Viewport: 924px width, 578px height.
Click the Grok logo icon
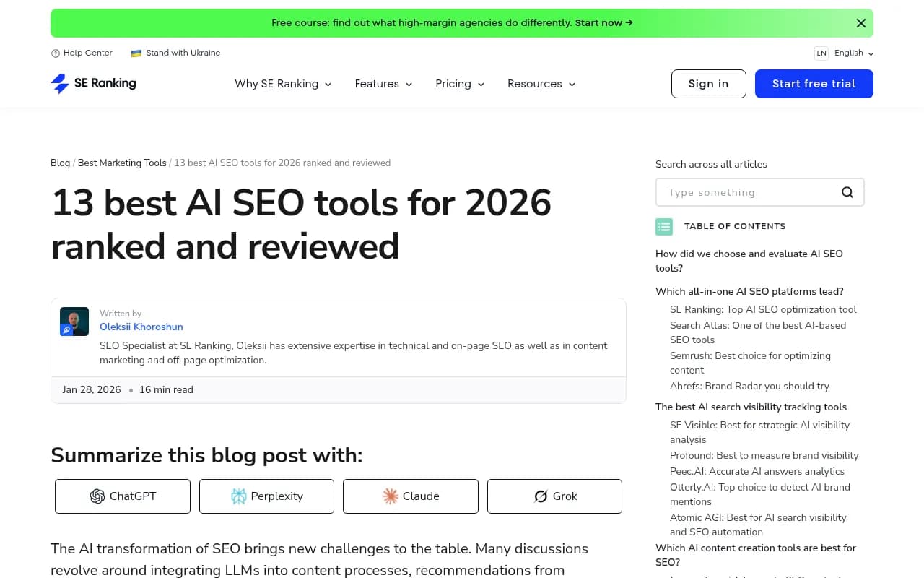coord(541,496)
